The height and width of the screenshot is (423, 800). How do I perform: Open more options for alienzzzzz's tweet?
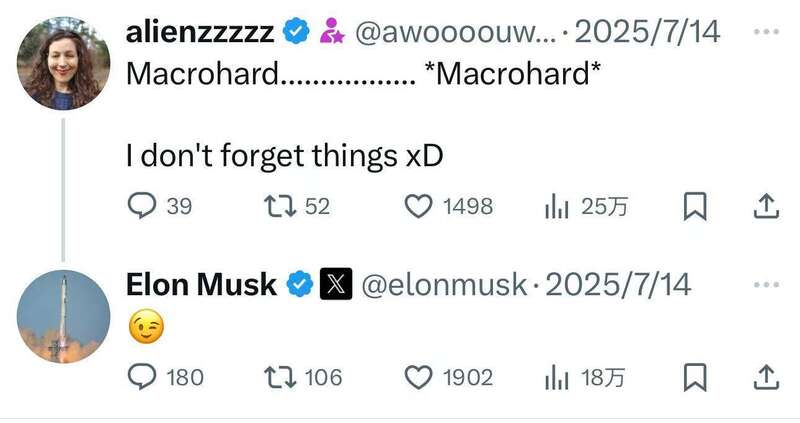pos(765,32)
